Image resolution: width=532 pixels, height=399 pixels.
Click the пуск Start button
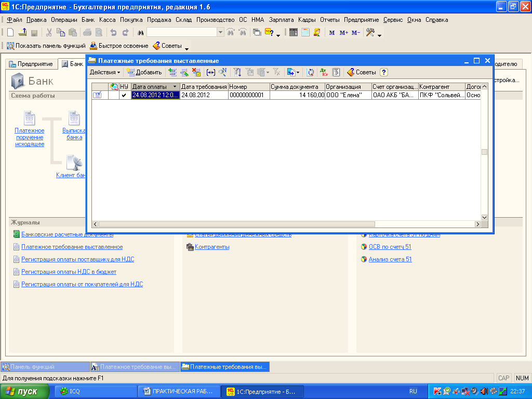coord(25,392)
